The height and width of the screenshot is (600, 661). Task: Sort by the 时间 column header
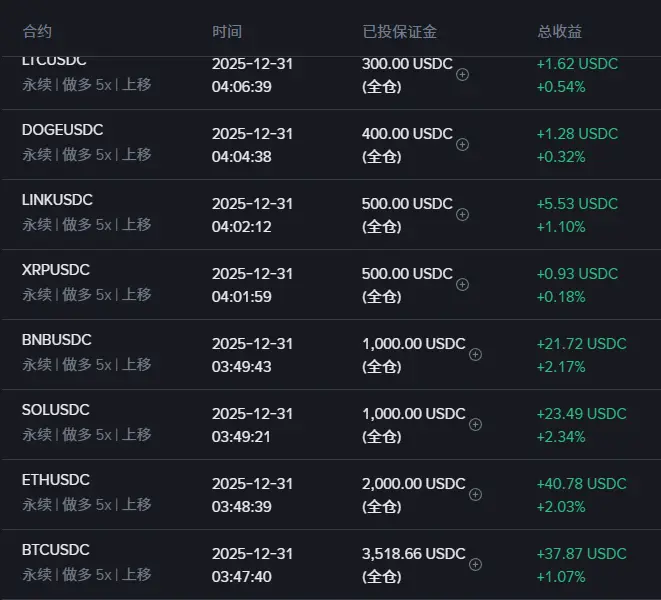227,32
